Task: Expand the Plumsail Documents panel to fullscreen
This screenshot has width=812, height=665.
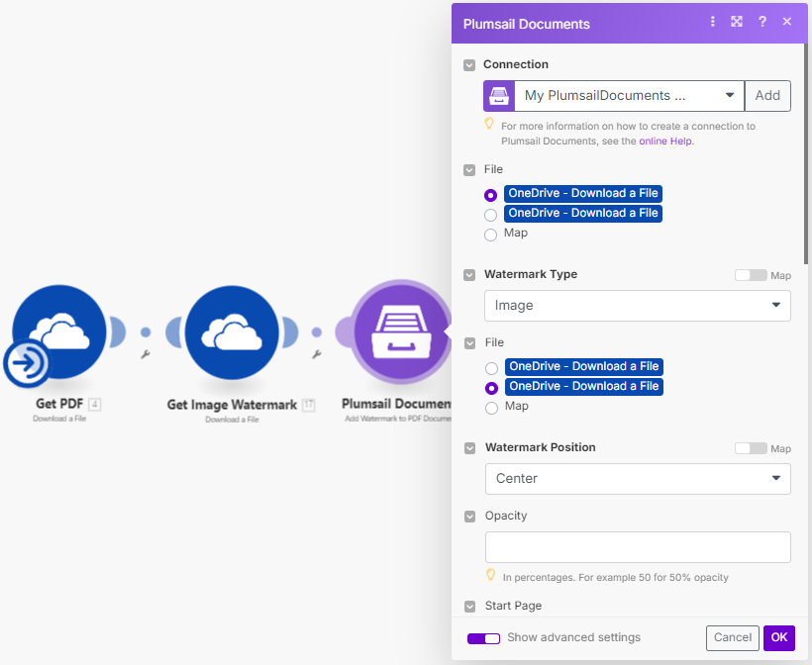Action: tap(737, 21)
